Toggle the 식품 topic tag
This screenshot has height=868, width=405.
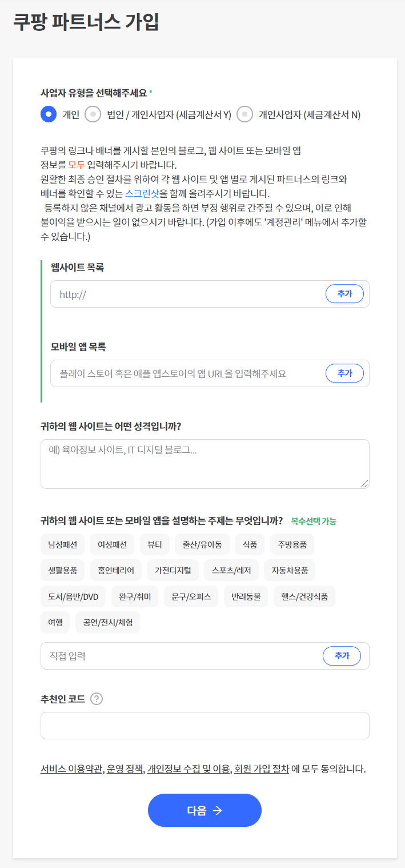250,544
